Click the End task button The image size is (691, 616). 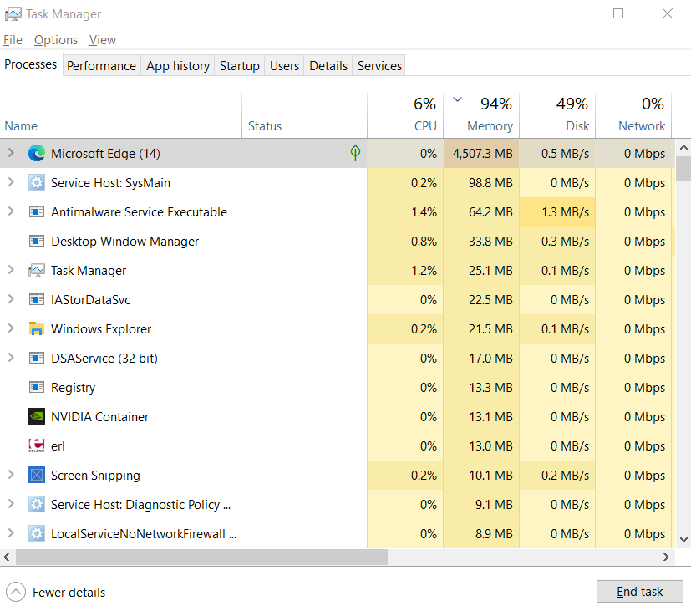click(x=639, y=591)
